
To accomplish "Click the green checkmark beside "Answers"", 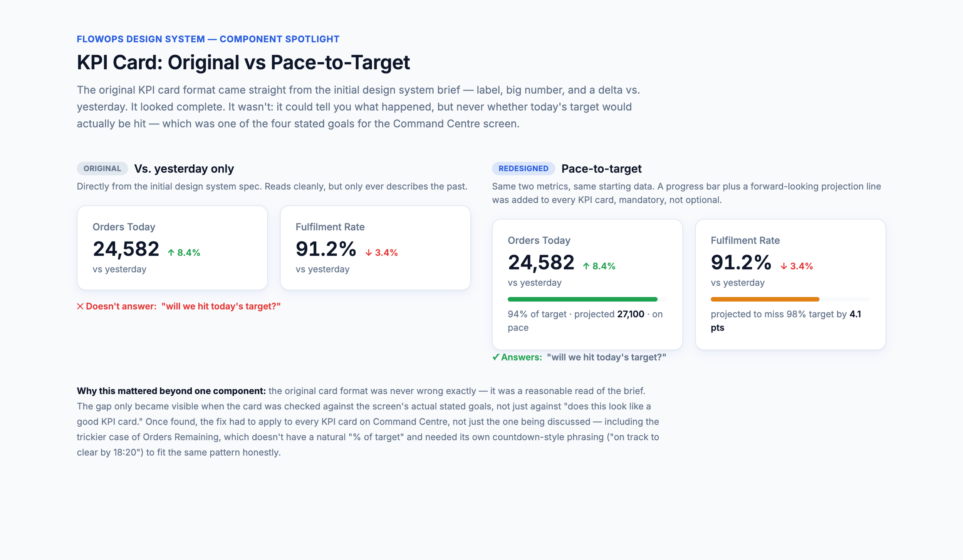I will coord(496,357).
